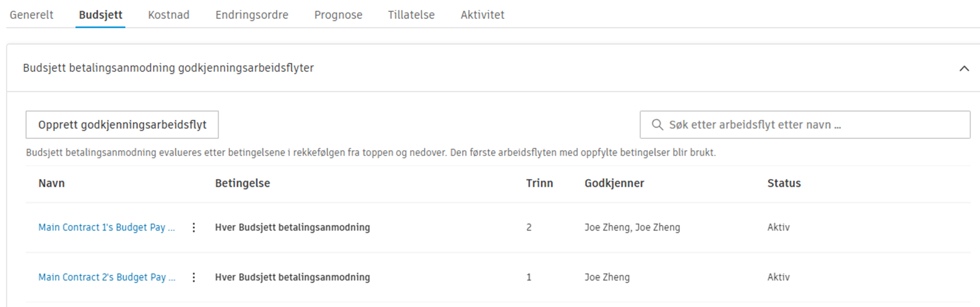Click the Betingelse column header

pos(242,183)
